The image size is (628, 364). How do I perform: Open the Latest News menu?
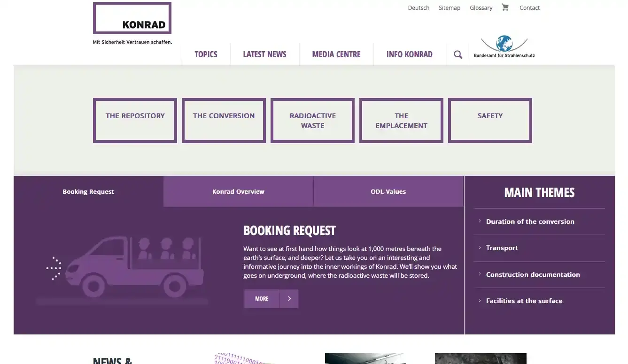tap(264, 54)
